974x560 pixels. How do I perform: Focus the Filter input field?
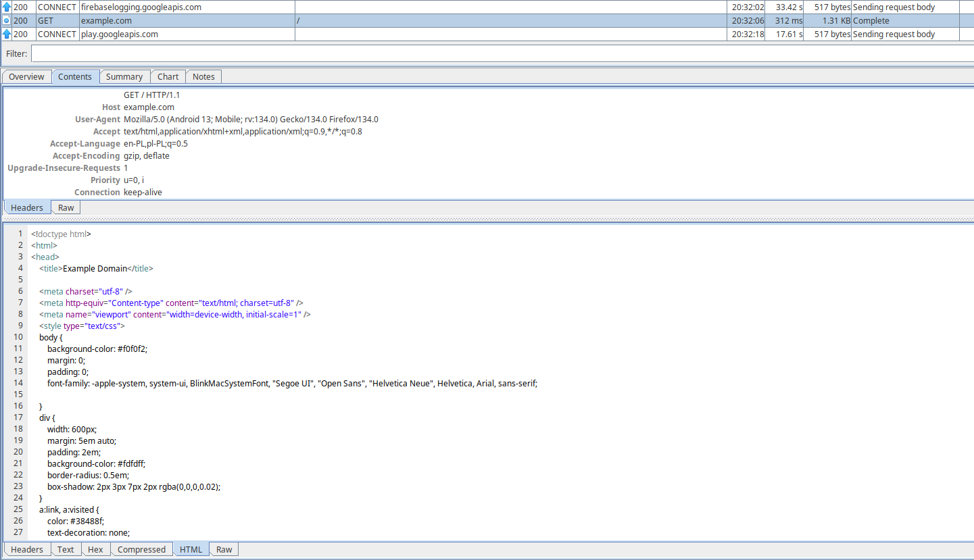(502, 53)
